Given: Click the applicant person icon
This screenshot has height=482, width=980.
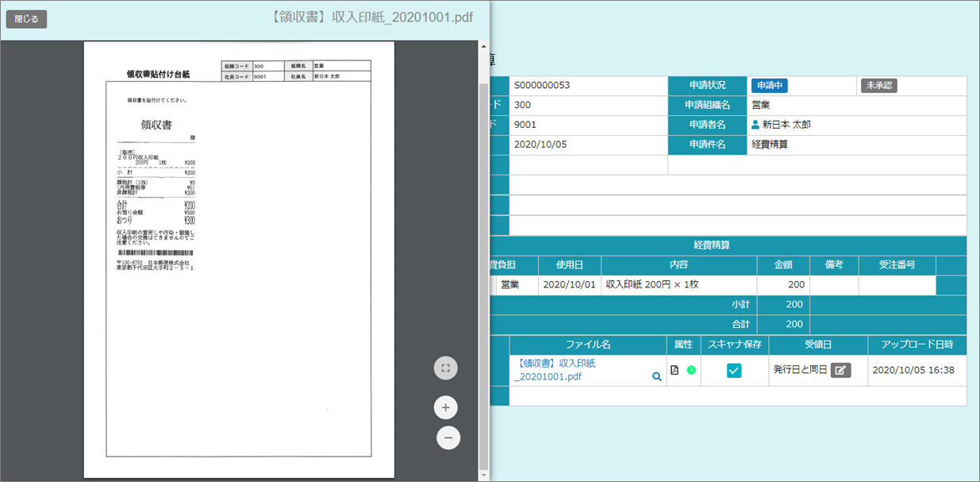Looking at the screenshot, I should click(755, 125).
